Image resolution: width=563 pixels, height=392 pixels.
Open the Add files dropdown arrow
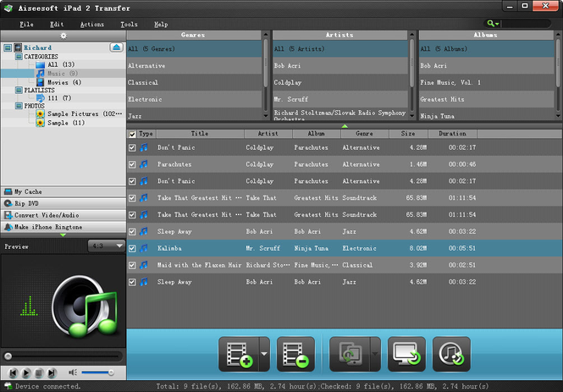pos(264,354)
